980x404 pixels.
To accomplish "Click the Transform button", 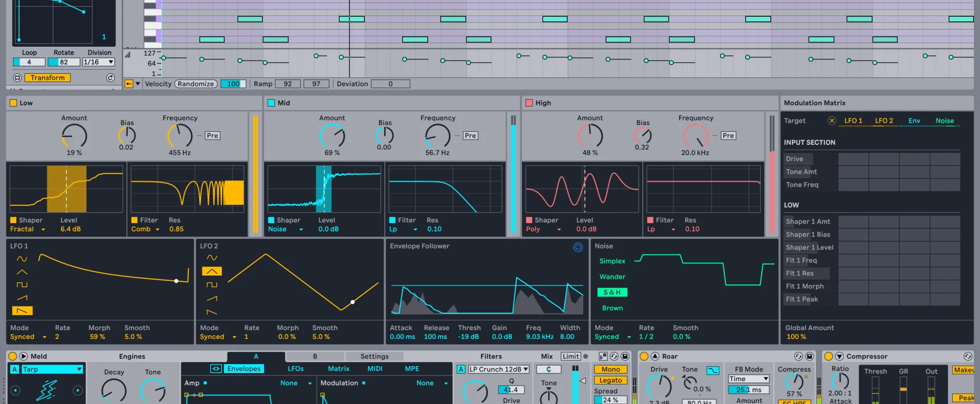I will click(48, 78).
